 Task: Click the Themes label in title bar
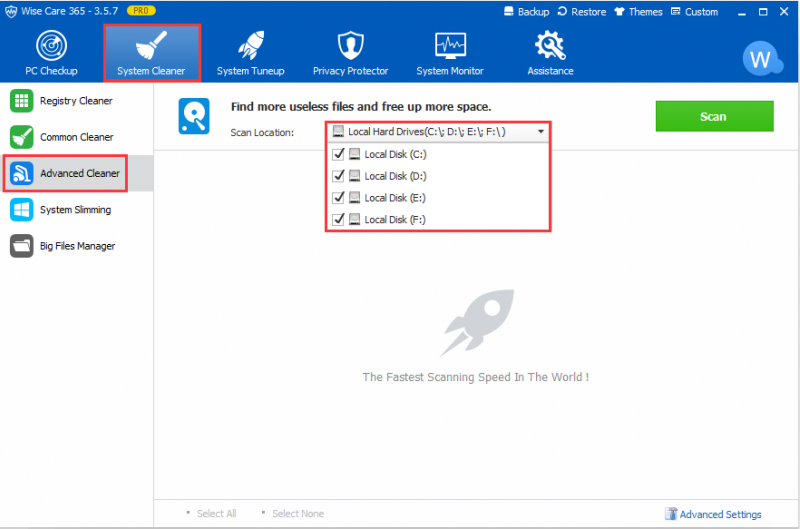(x=645, y=12)
